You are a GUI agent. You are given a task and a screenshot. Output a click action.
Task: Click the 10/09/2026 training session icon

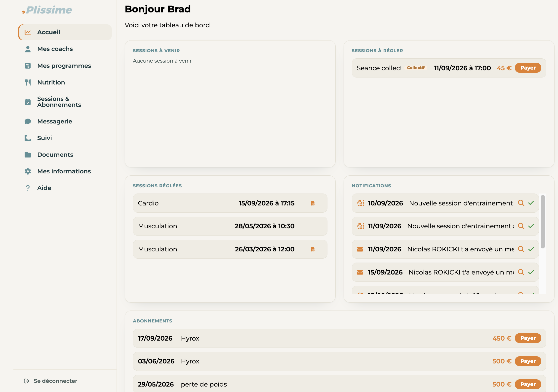[360, 203]
